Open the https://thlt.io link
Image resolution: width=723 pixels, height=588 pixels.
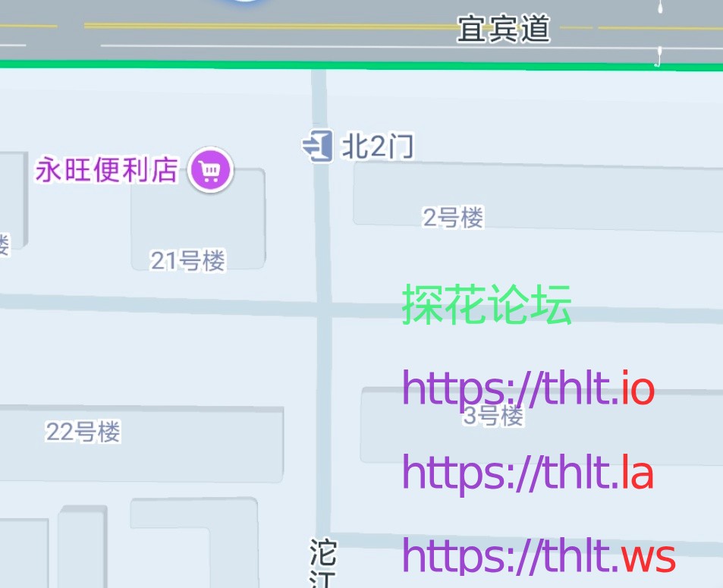coord(529,390)
